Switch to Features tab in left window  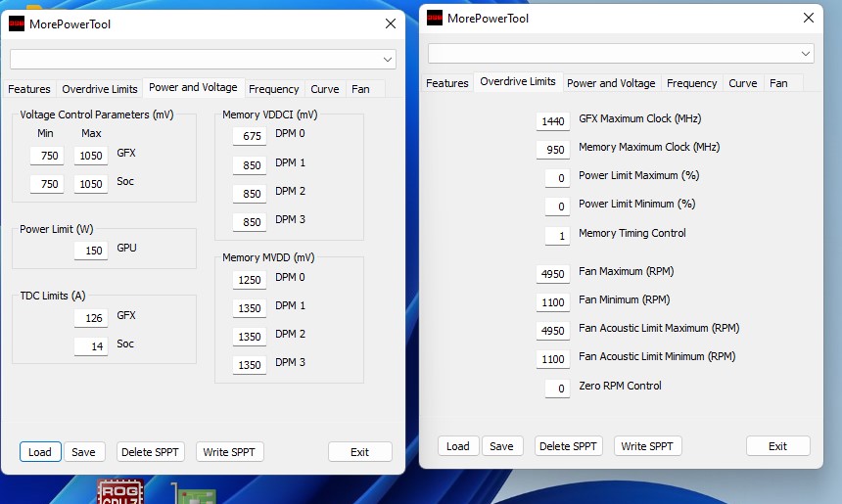click(x=29, y=89)
